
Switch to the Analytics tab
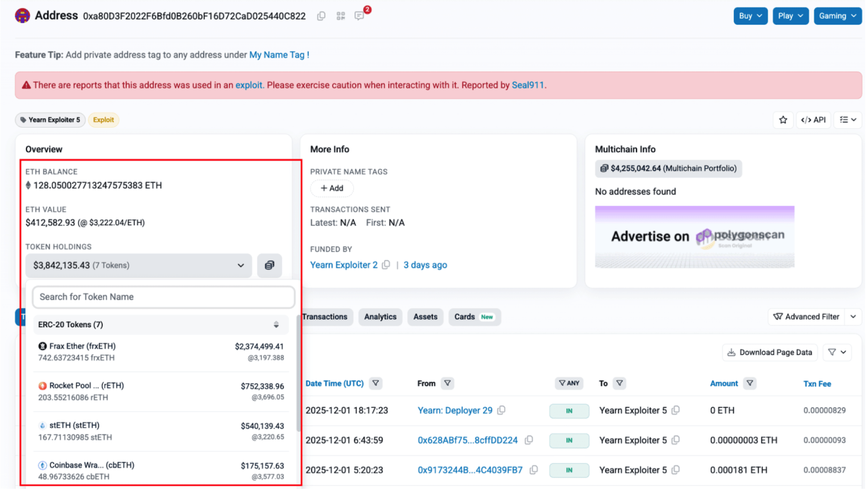click(x=381, y=318)
